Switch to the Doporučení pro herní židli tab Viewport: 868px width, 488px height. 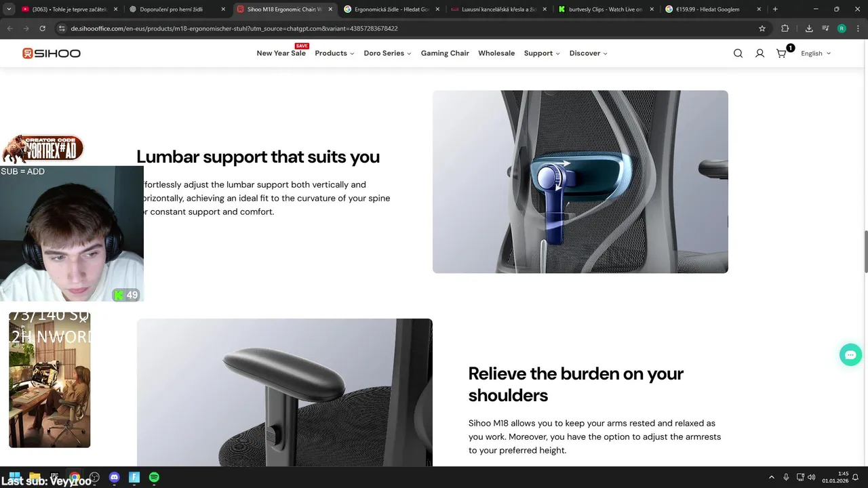[176, 9]
